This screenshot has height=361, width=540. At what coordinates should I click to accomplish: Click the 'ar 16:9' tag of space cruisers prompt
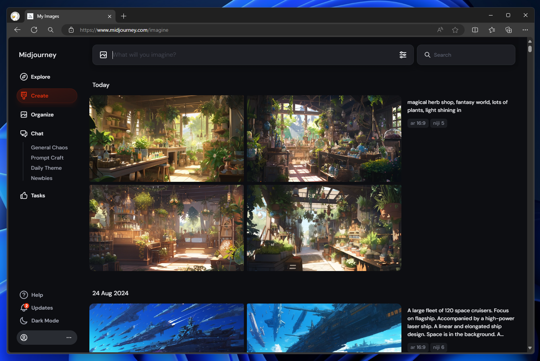point(418,347)
